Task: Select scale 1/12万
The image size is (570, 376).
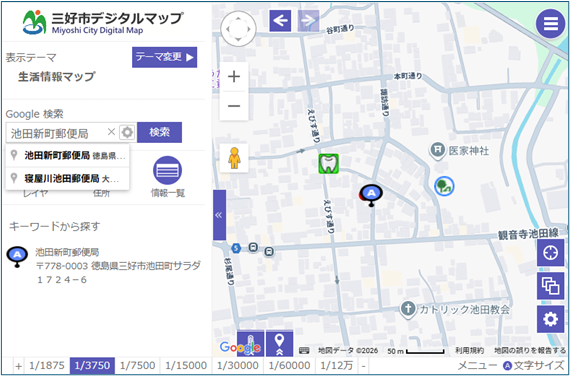Action: [337, 365]
